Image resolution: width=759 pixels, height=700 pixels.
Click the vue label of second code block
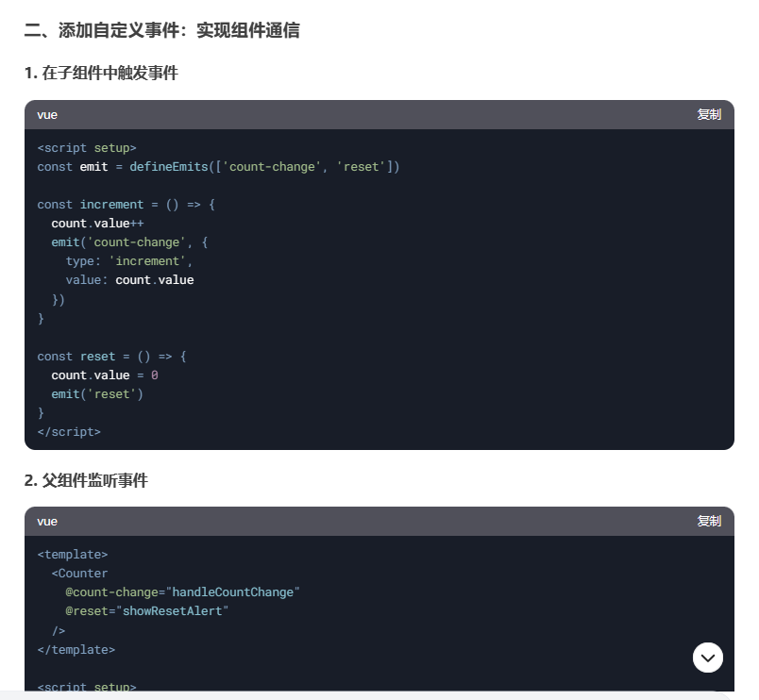click(x=47, y=522)
